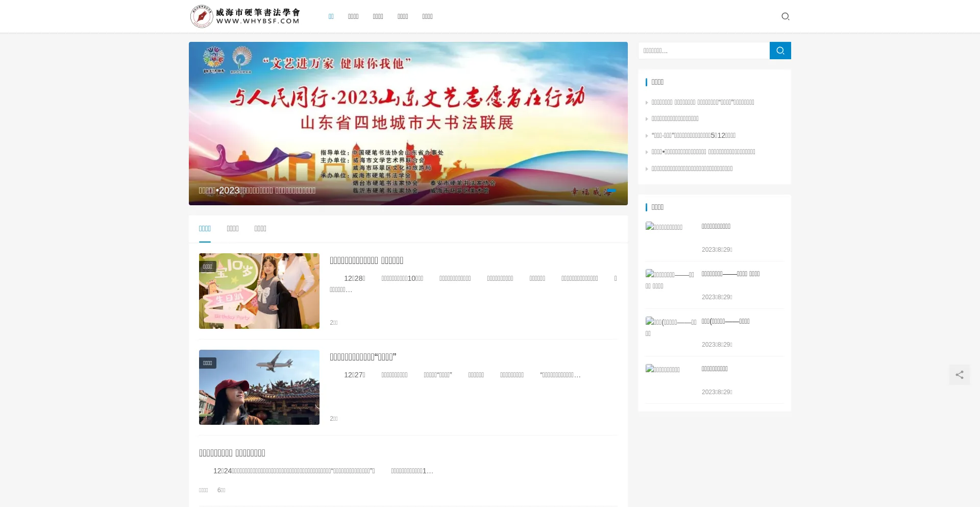The image size is (980, 507).
Task: Open the article title beside the airplane photo
Action: pyautogui.click(x=363, y=357)
